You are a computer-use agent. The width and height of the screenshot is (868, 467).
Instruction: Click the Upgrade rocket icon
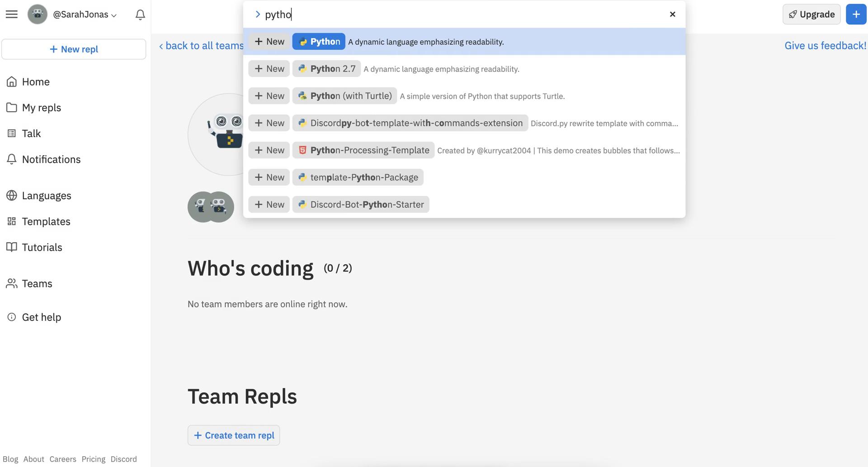pyautogui.click(x=793, y=14)
